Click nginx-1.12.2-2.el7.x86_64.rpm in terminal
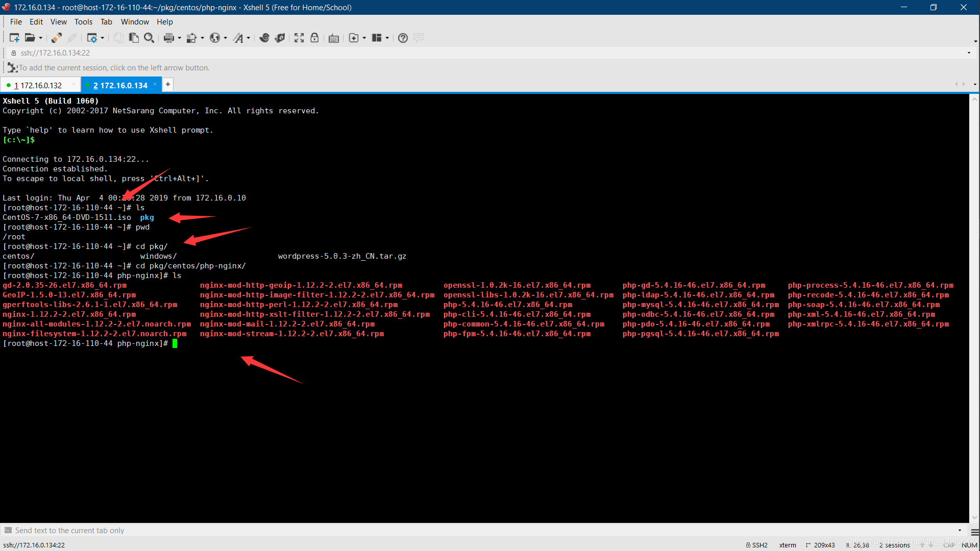Screen dimensions: 980x551 click(x=69, y=314)
